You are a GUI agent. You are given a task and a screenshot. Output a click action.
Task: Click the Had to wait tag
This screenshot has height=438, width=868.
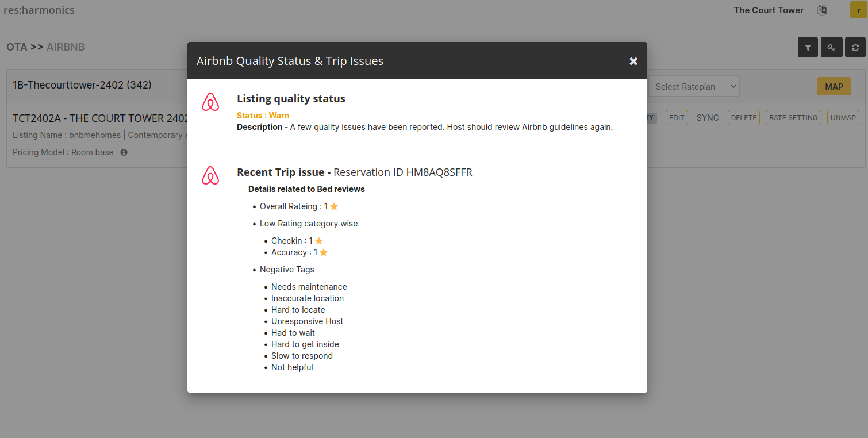point(293,333)
